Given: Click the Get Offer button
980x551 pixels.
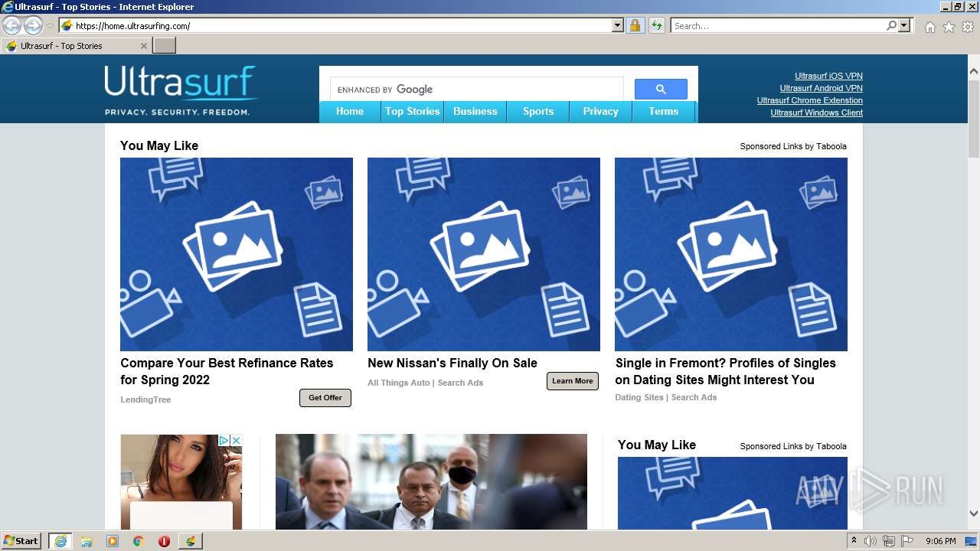Looking at the screenshot, I should coord(325,398).
